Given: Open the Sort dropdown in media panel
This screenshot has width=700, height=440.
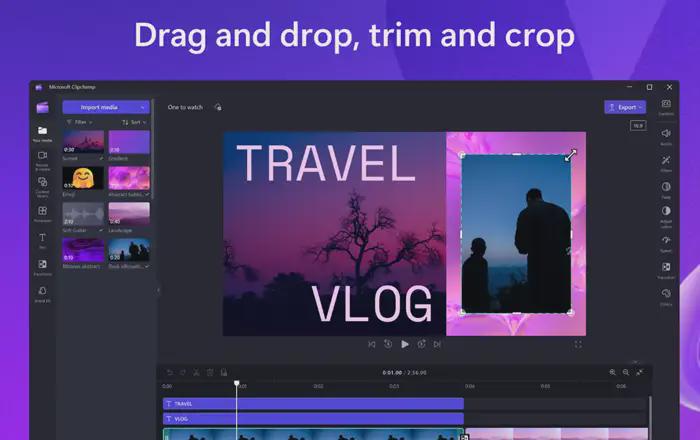Looking at the screenshot, I should (x=132, y=122).
